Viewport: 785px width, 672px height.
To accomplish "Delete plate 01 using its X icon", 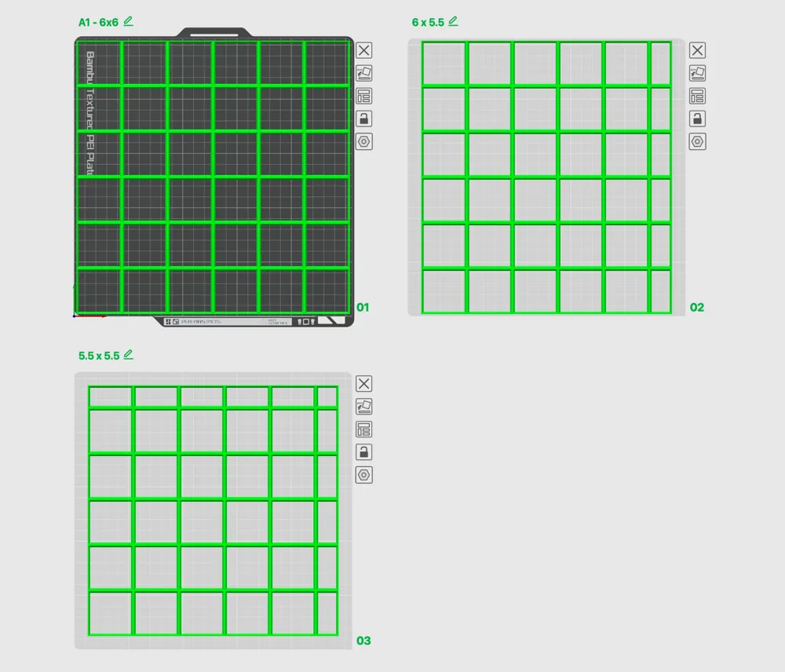I will tap(363, 50).
